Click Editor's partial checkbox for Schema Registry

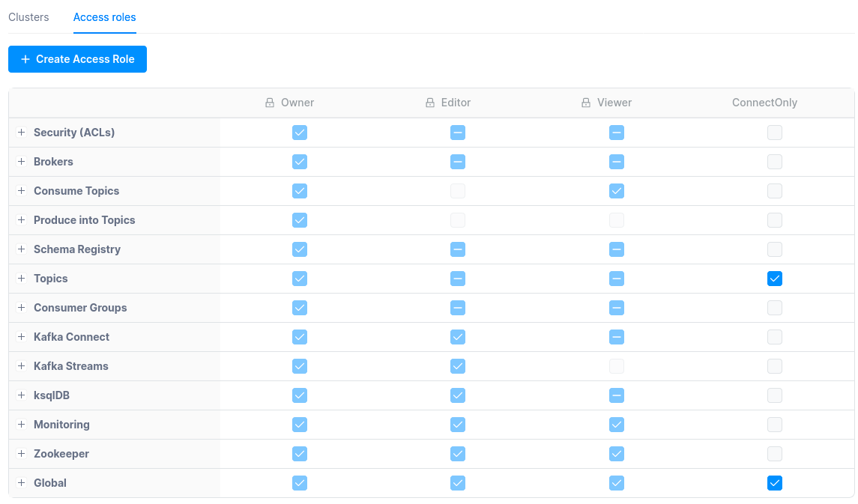pos(458,250)
